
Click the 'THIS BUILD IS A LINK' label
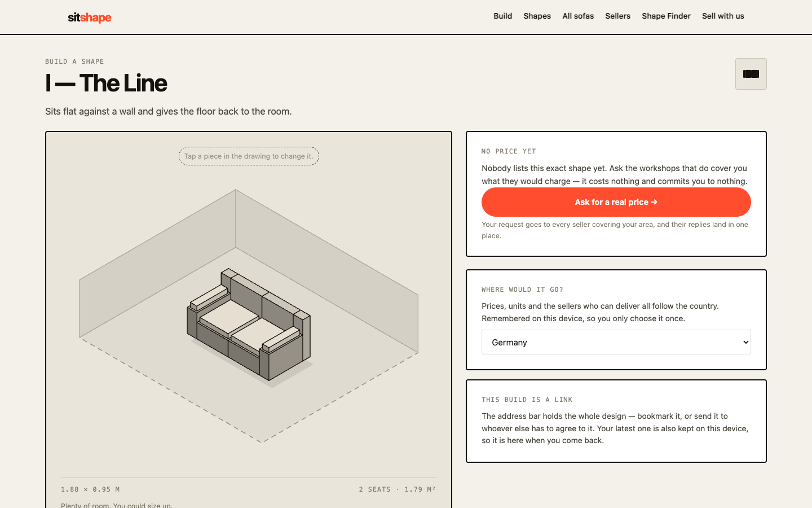(x=527, y=400)
